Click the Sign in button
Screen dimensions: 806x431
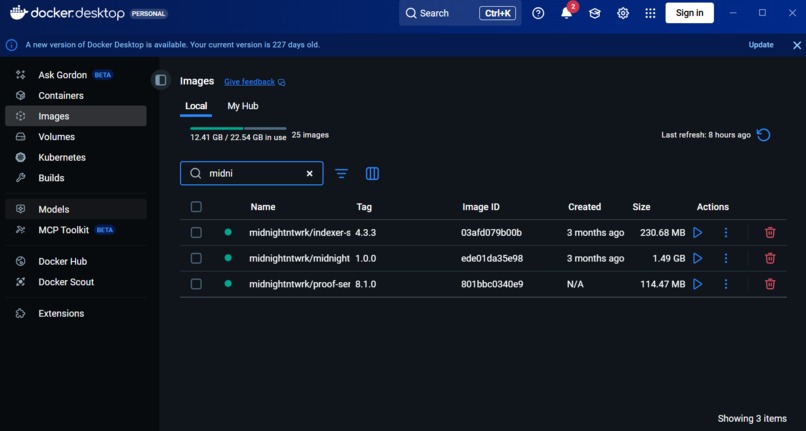point(689,13)
